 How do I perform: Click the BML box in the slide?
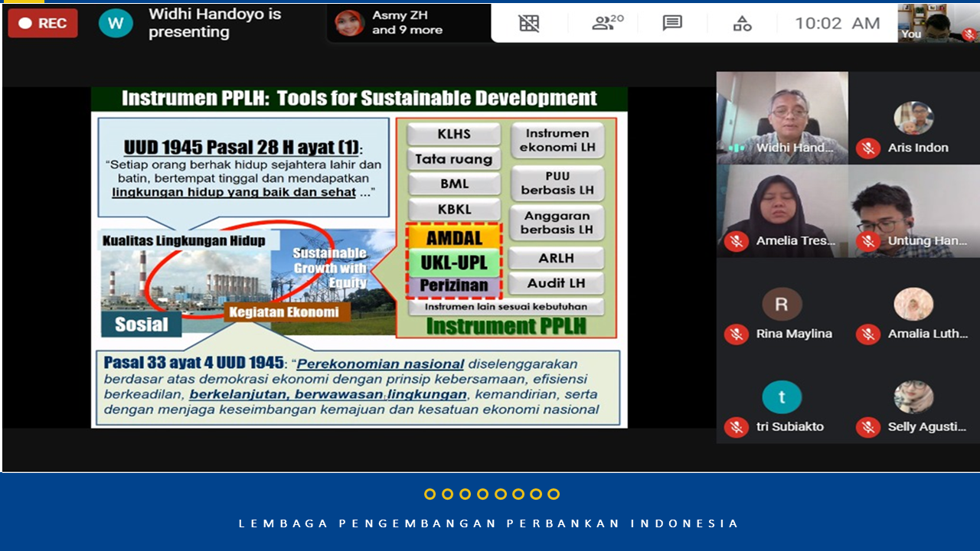(454, 184)
